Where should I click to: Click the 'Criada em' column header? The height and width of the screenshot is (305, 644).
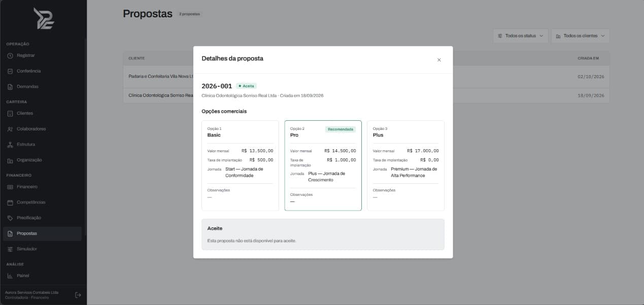tap(588, 58)
